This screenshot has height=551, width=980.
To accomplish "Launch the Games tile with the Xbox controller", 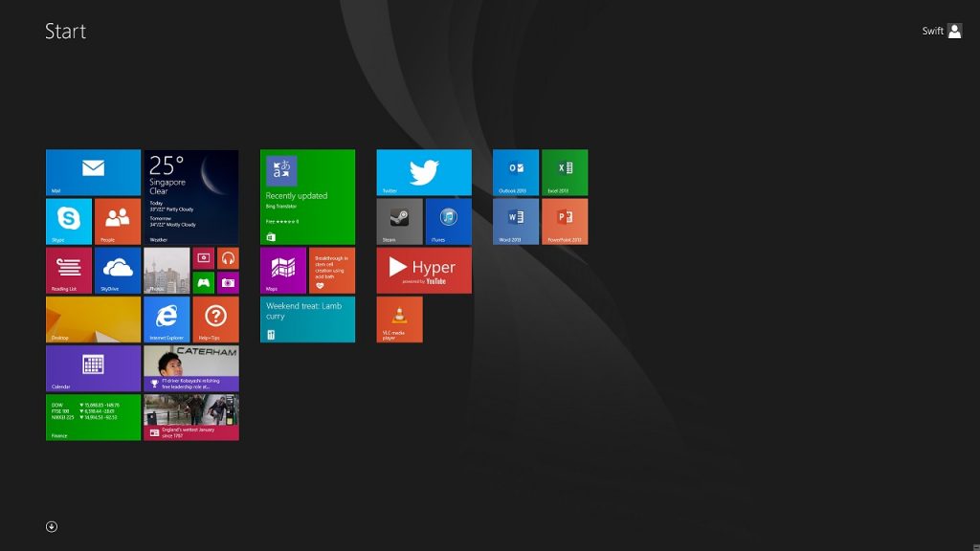I will (203, 282).
